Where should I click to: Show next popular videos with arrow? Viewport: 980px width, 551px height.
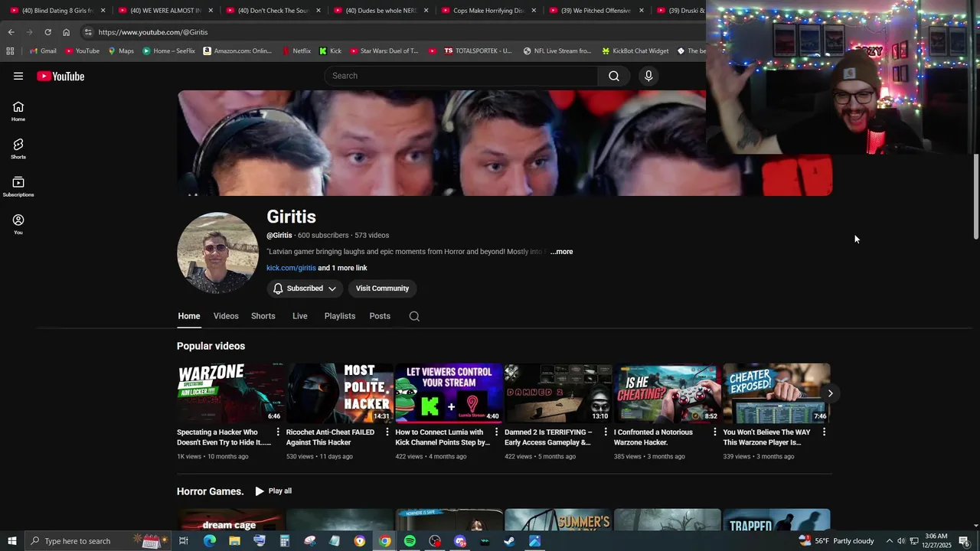[830, 393]
